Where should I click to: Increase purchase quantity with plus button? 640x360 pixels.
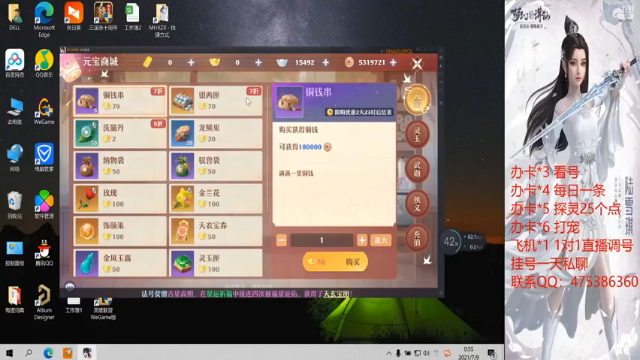362,240
